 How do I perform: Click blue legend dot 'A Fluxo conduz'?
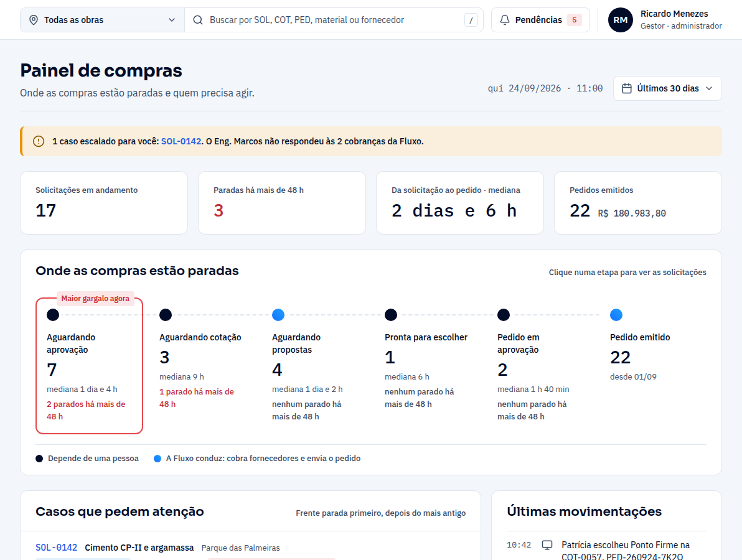(157, 459)
